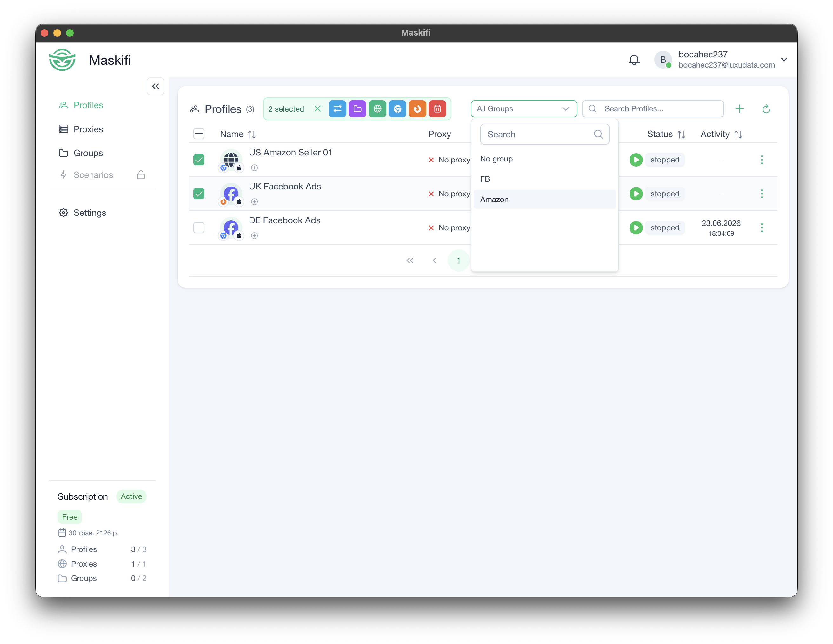Start UK Facebook Ads profile play button

636,194
